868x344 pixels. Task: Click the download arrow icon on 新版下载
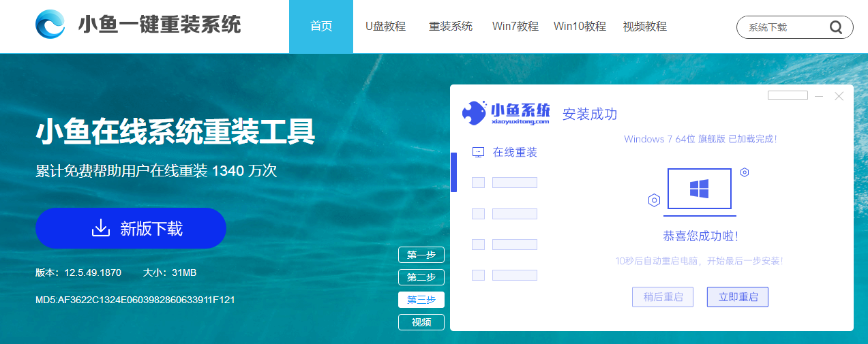click(x=101, y=228)
